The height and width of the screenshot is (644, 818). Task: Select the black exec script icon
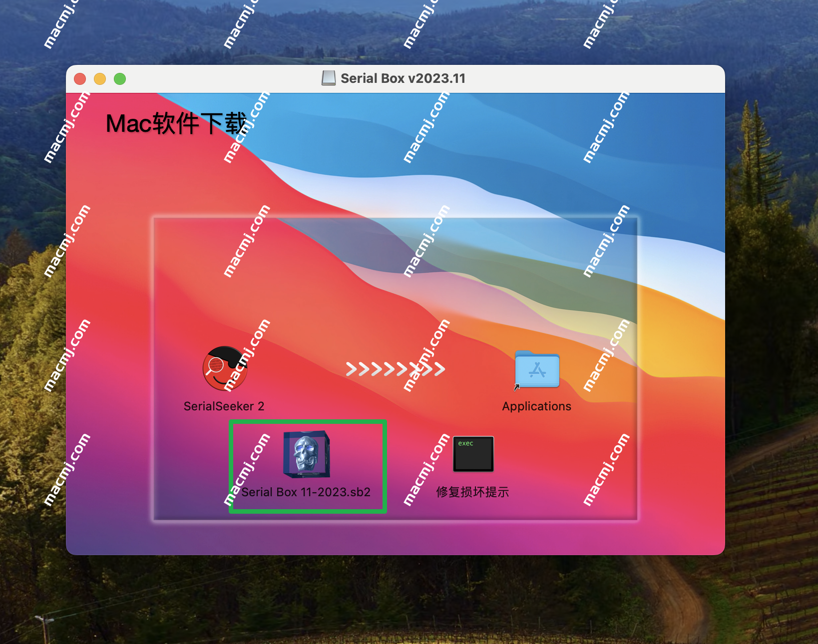pyautogui.click(x=473, y=454)
